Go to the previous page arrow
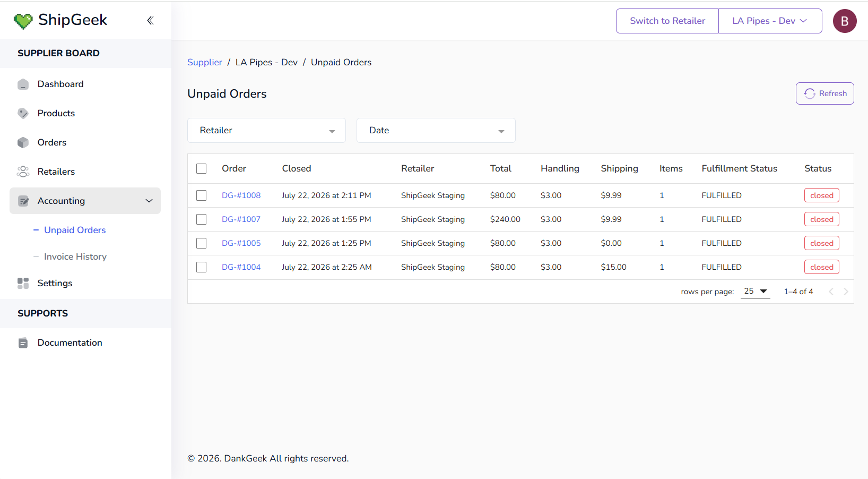Screen dimensions: 868x479 (831, 292)
